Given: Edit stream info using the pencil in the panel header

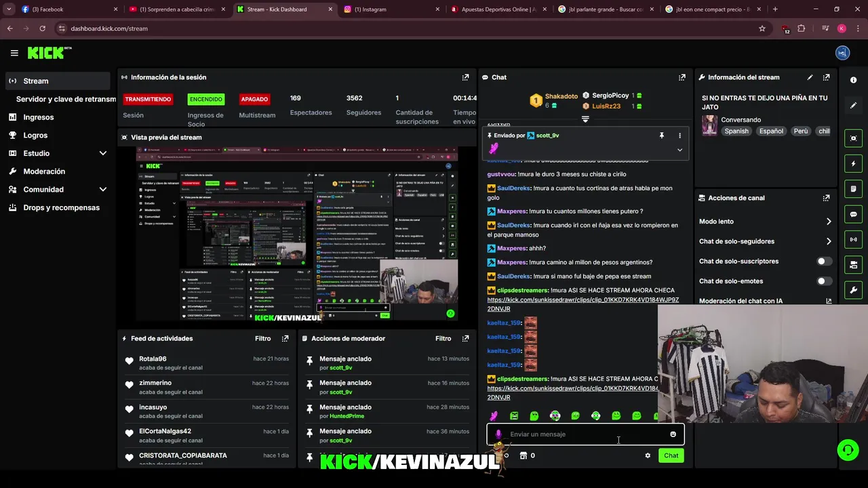Looking at the screenshot, I should (x=810, y=77).
